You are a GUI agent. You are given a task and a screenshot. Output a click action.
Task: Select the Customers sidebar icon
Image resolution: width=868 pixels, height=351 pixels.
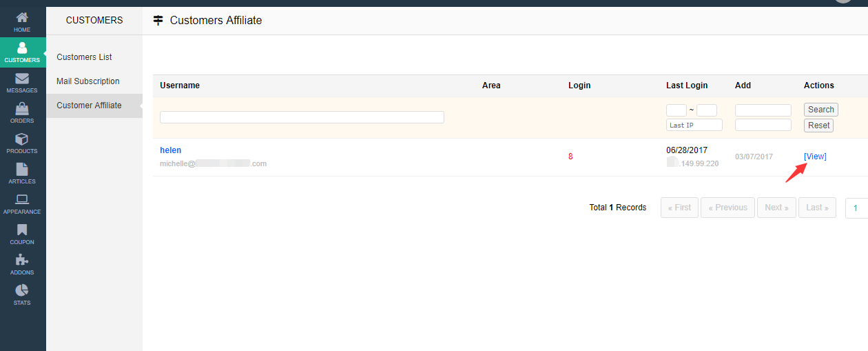pyautogui.click(x=22, y=49)
